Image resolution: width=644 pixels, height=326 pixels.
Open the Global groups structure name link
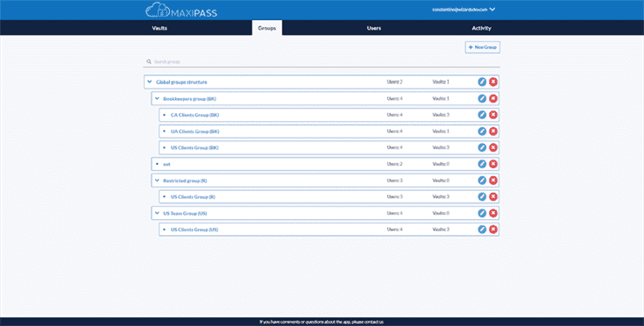point(181,82)
